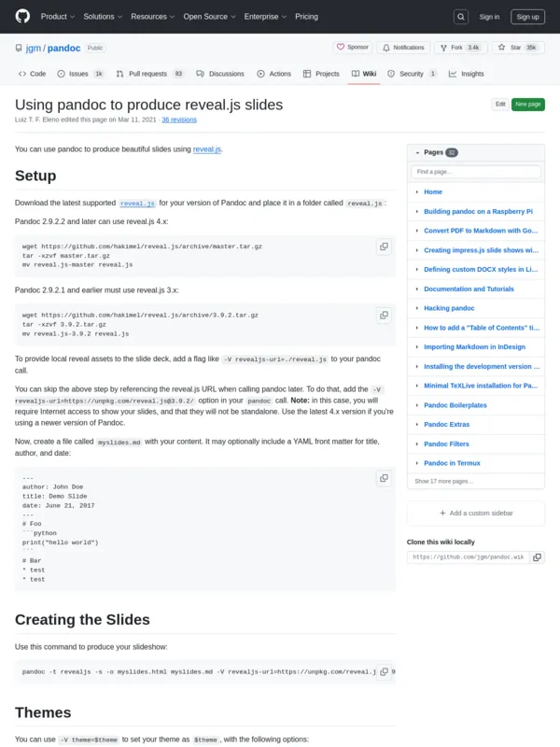Screen dimensions: 560x747
Task: Expand the Hacking pandoc page outline
Action: point(417,308)
